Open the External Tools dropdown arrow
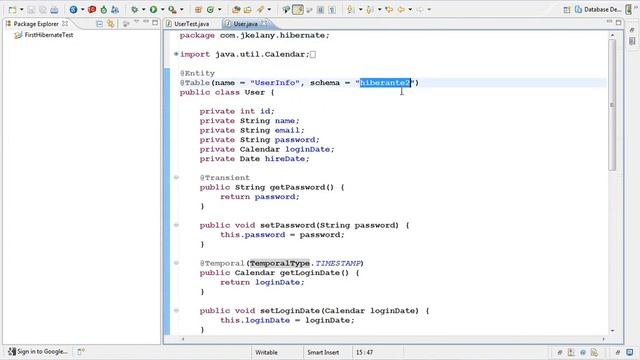This screenshot has width=640, height=360. [182, 9]
